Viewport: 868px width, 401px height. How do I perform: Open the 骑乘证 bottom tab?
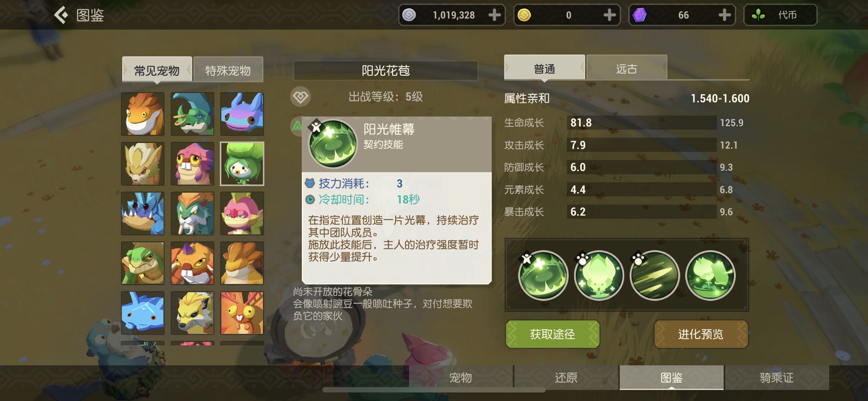click(777, 378)
